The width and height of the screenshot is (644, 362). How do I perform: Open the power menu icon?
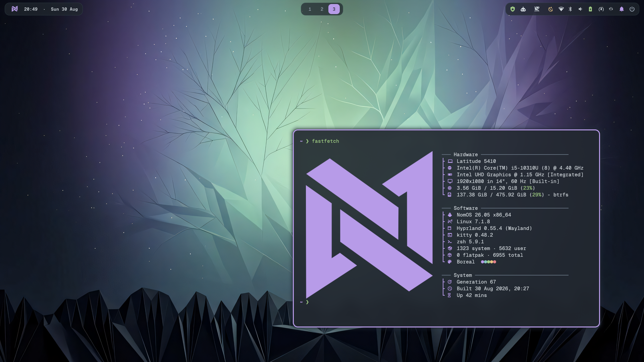[632, 9]
